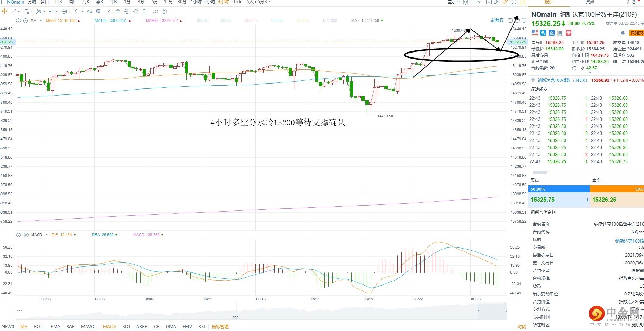The width and height of the screenshot is (644, 331).
Task: Click the tick list horizontal scrollbar
Action: pos(540,173)
